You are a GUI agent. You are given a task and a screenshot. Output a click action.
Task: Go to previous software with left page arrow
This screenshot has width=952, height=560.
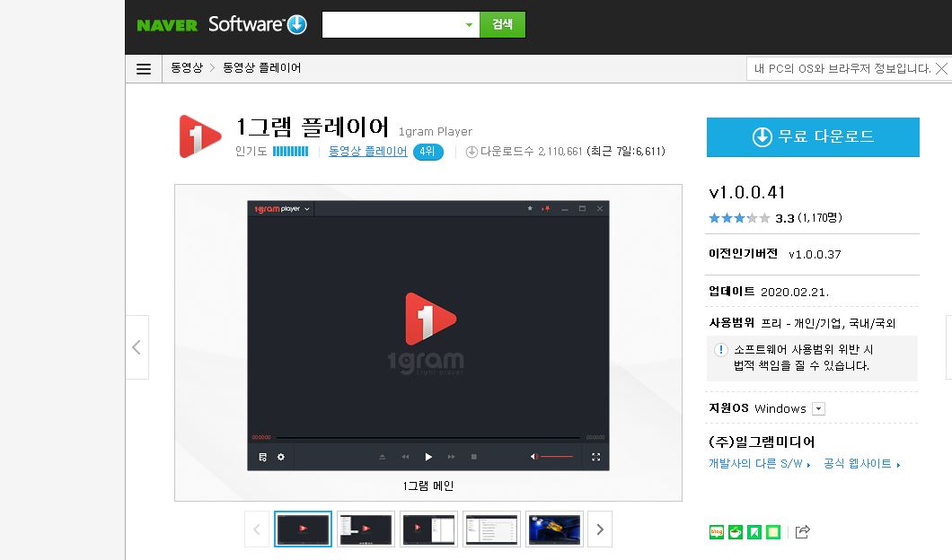(x=137, y=347)
